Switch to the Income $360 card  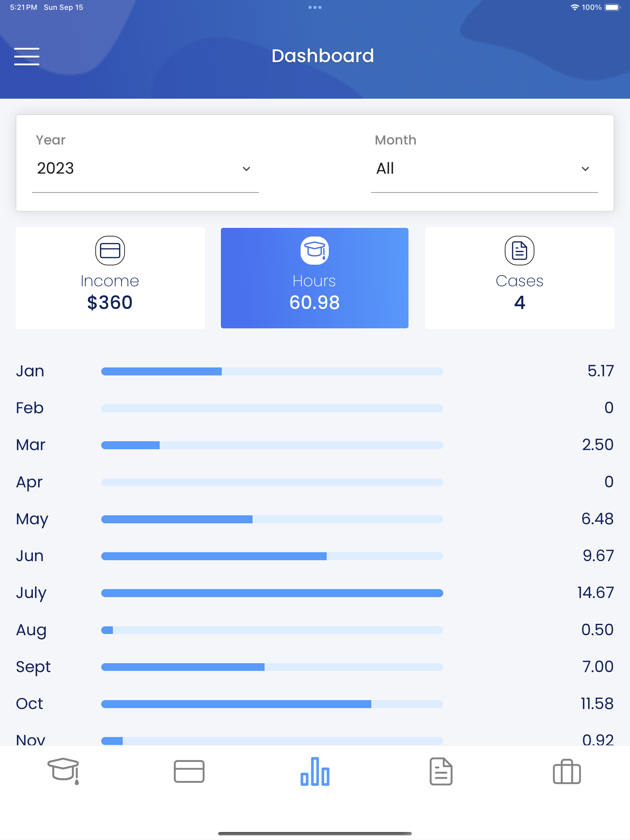pyautogui.click(x=110, y=278)
